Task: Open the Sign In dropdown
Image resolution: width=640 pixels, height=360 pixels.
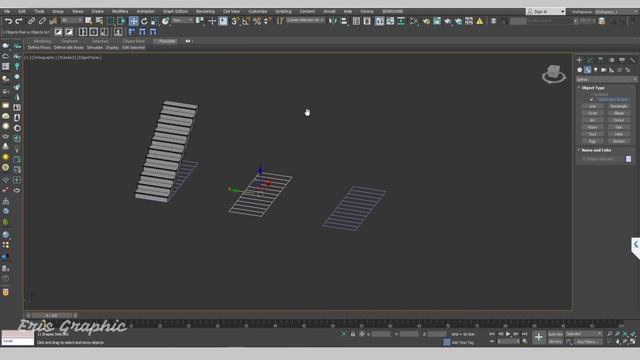Action: (x=545, y=11)
